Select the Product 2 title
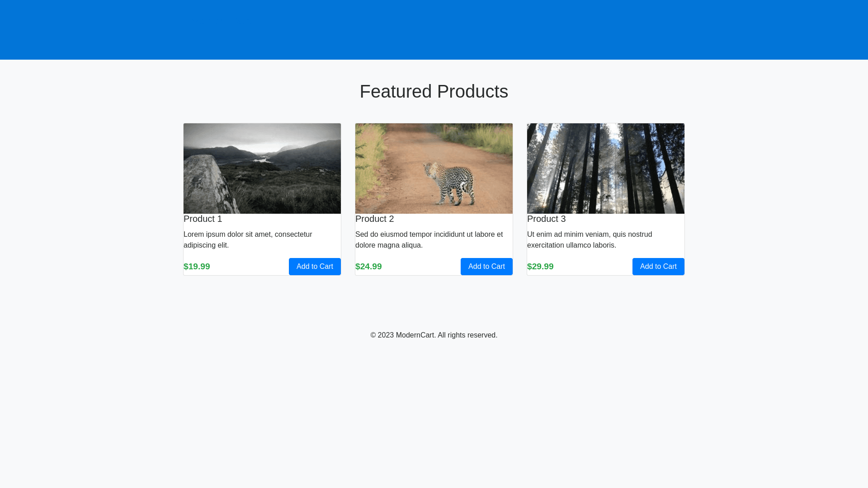868x488 pixels. pyautogui.click(x=374, y=219)
